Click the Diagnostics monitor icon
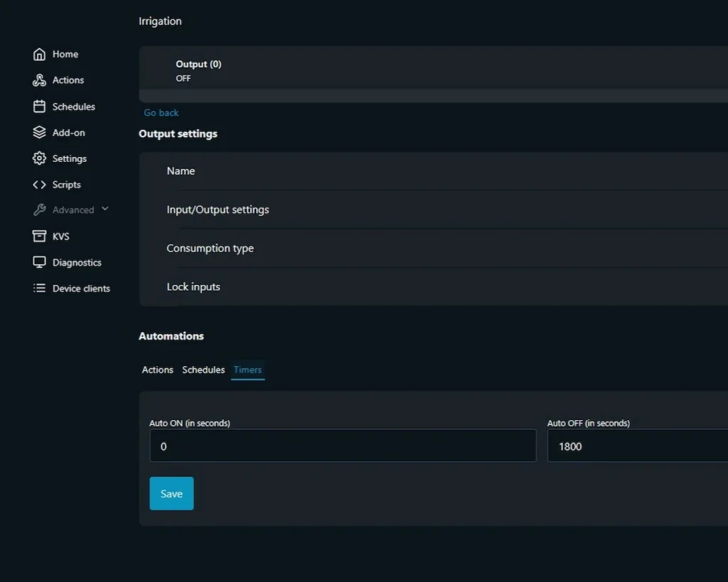This screenshot has height=582, width=728. (x=40, y=262)
